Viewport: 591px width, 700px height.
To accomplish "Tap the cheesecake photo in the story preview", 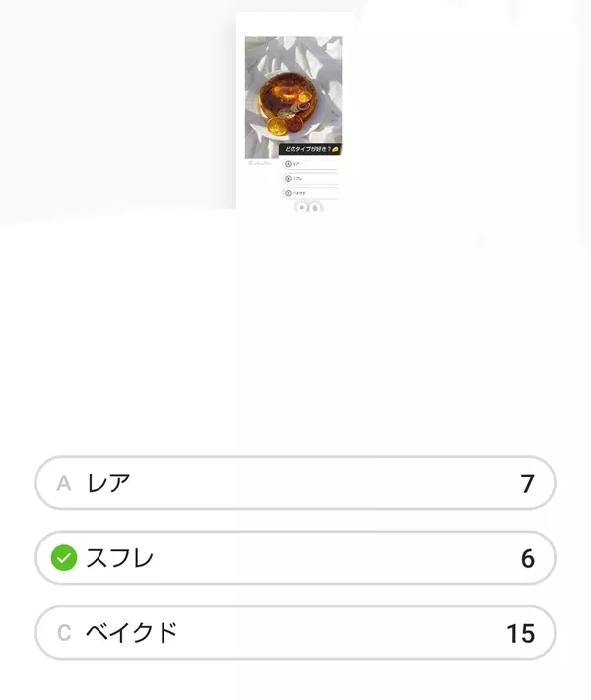I will 293,94.
